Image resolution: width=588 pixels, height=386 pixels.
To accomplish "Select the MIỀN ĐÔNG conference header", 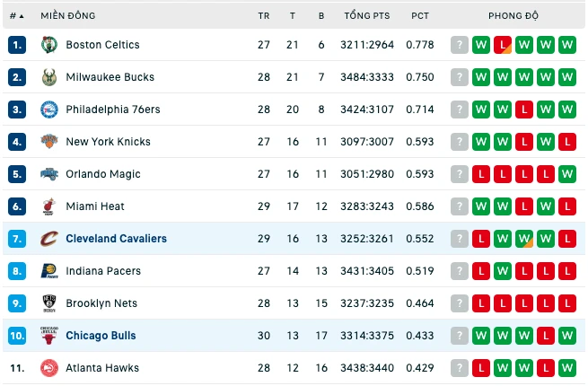I will point(68,16).
